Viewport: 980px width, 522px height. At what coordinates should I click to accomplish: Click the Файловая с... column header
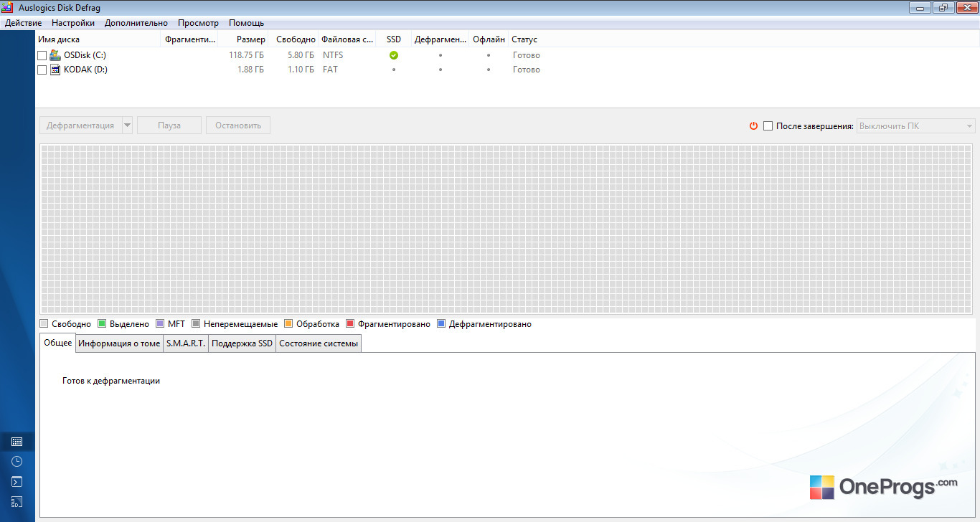347,39
